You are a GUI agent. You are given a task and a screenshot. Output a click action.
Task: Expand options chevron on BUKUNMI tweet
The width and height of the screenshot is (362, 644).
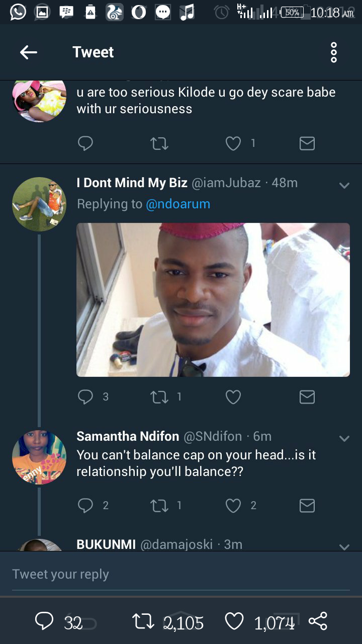tap(344, 546)
